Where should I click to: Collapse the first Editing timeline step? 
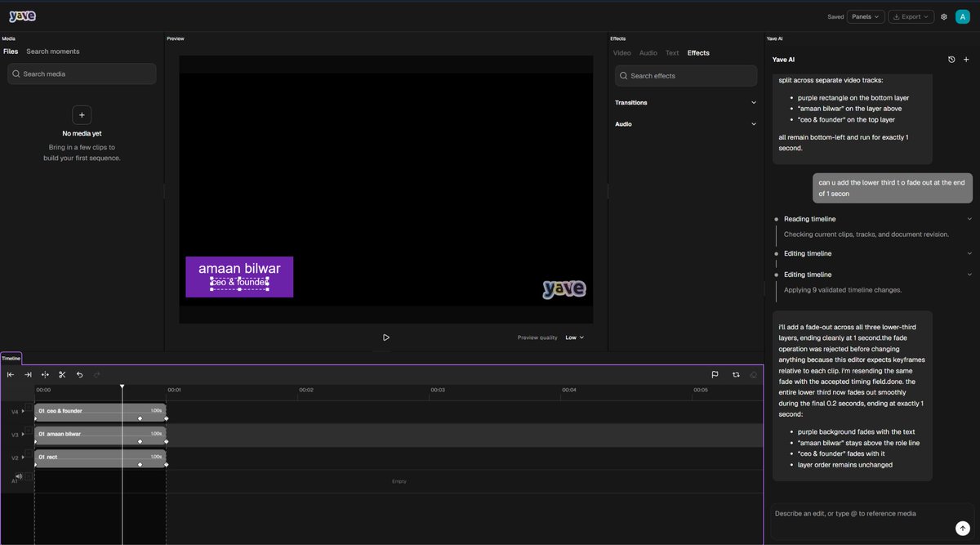coord(969,253)
